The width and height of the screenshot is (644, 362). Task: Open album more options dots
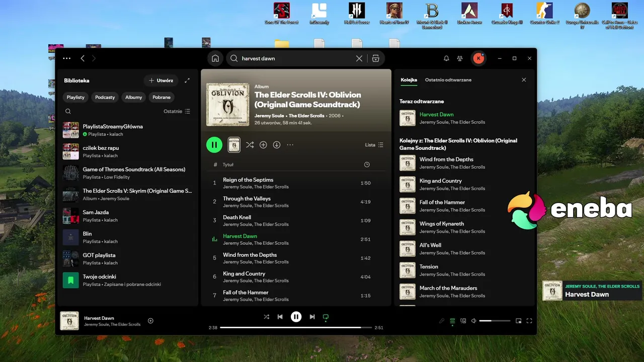290,145
